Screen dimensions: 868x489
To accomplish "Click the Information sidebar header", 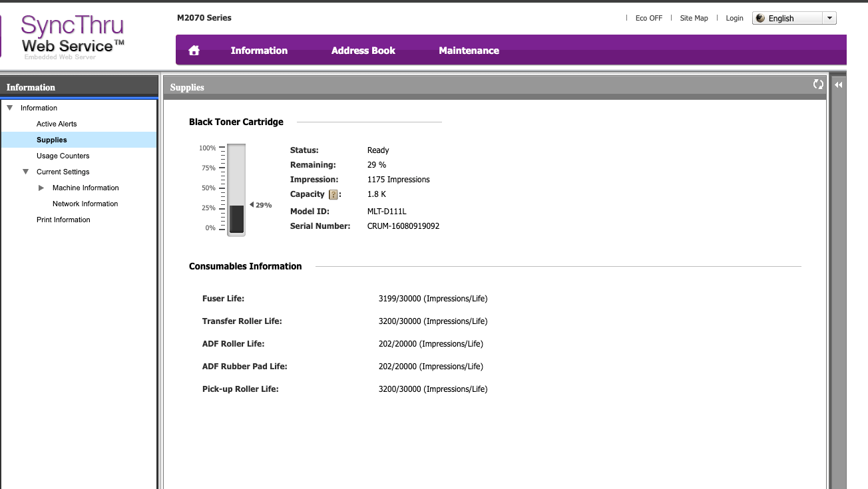I will pyautogui.click(x=31, y=87).
